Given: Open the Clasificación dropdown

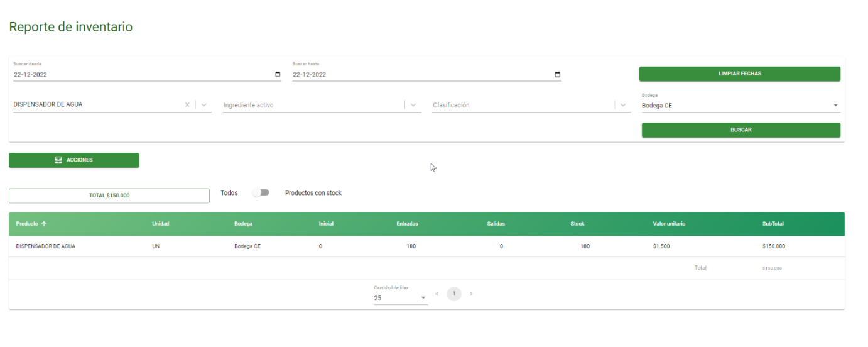Looking at the screenshot, I should pyautogui.click(x=623, y=105).
